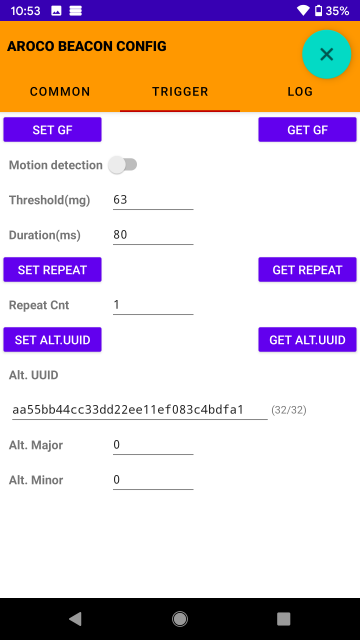360x640 pixels.
Task: Enable the Motion detection switch
Action: point(122,165)
